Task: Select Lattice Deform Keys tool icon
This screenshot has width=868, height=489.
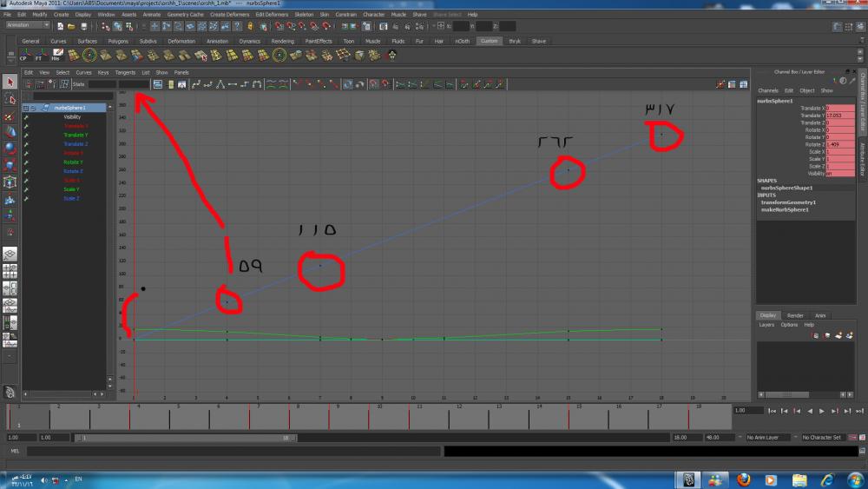Action: (x=64, y=84)
